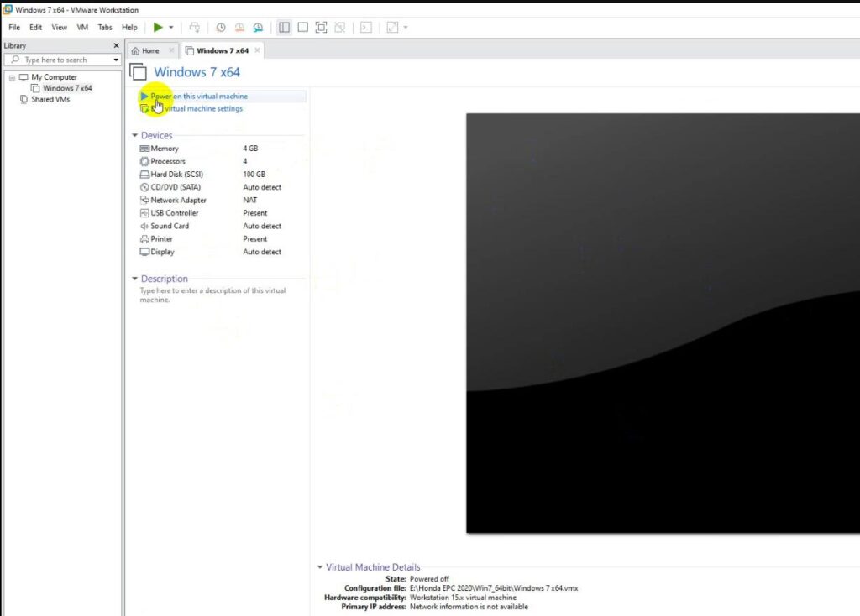
Task: Collapse the Devices section
Action: pos(136,135)
